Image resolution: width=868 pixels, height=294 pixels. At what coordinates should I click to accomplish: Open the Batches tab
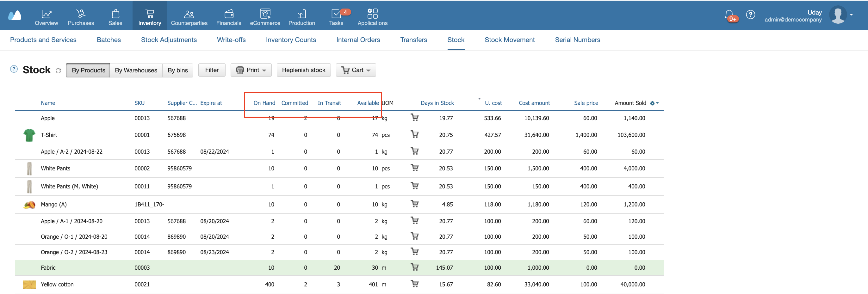109,40
